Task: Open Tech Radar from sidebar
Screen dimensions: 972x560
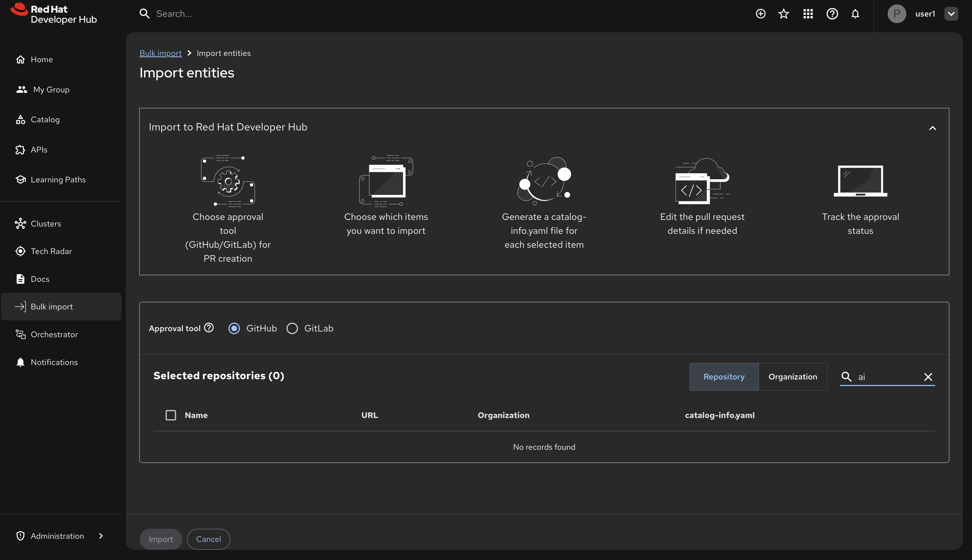Action: pos(51,251)
